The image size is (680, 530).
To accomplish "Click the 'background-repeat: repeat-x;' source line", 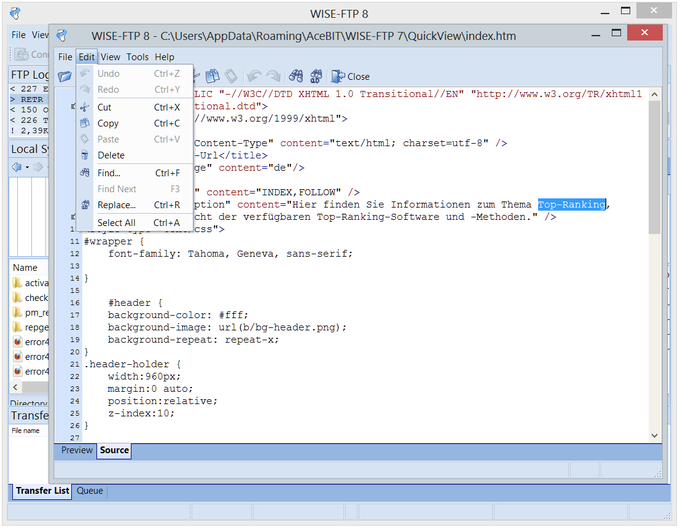I will pyautogui.click(x=193, y=339).
